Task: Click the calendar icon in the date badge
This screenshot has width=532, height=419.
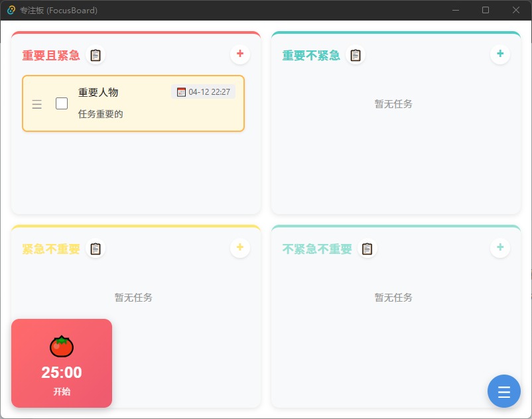Action: click(x=182, y=92)
